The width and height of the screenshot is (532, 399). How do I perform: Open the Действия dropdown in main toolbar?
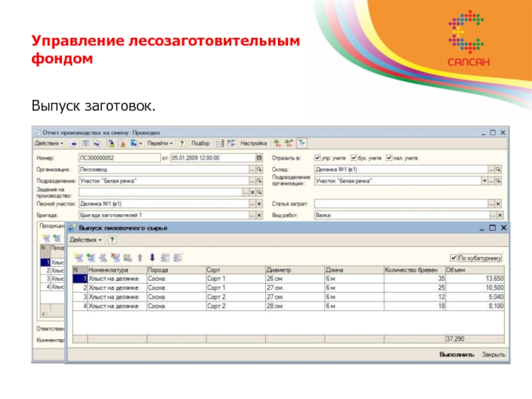point(49,143)
